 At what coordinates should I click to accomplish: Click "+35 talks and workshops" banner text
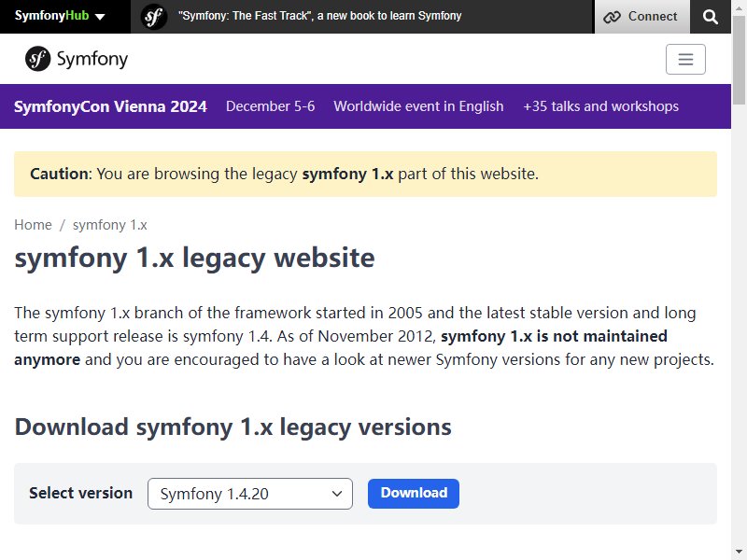tap(600, 106)
